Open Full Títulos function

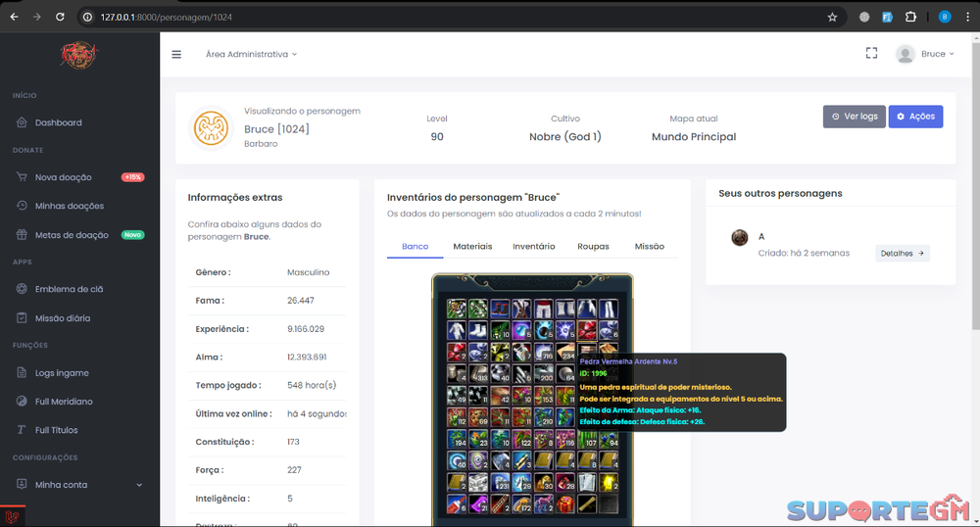pyautogui.click(x=56, y=430)
